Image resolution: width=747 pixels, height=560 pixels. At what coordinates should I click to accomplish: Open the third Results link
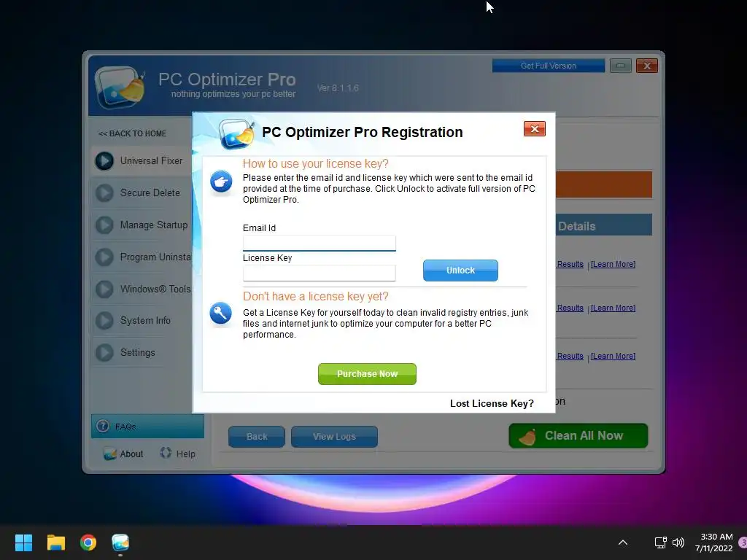pyautogui.click(x=570, y=356)
